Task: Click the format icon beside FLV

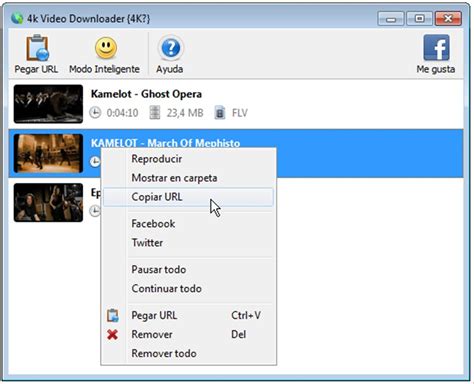Action: tap(220, 113)
